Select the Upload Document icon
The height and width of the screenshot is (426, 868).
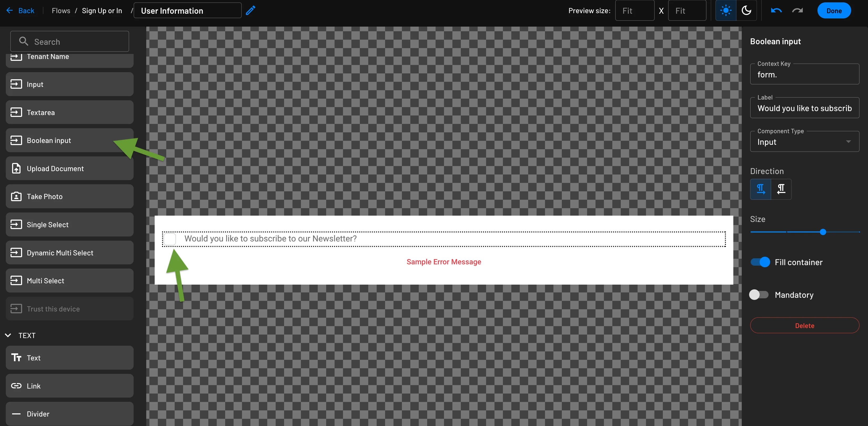coord(16,169)
